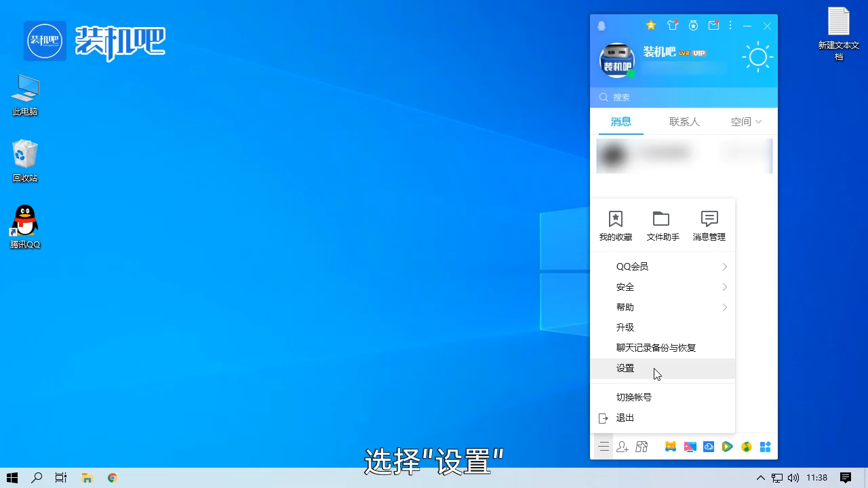Click 退出 to quit QQ
This screenshot has height=488, width=868.
(x=625, y=418)
